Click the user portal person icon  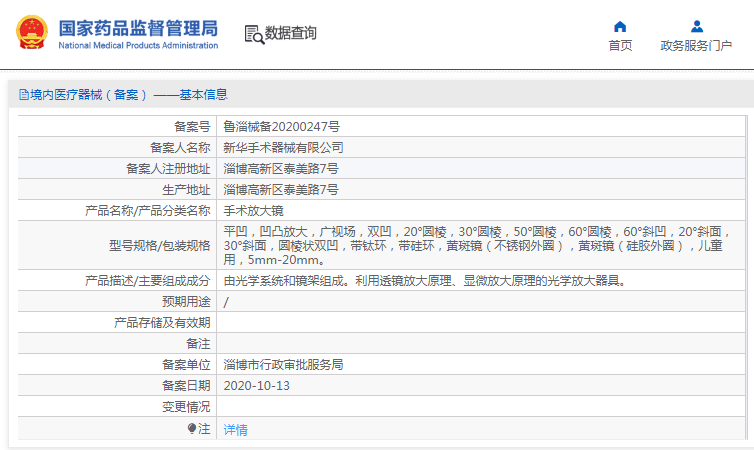pos(697,26)
